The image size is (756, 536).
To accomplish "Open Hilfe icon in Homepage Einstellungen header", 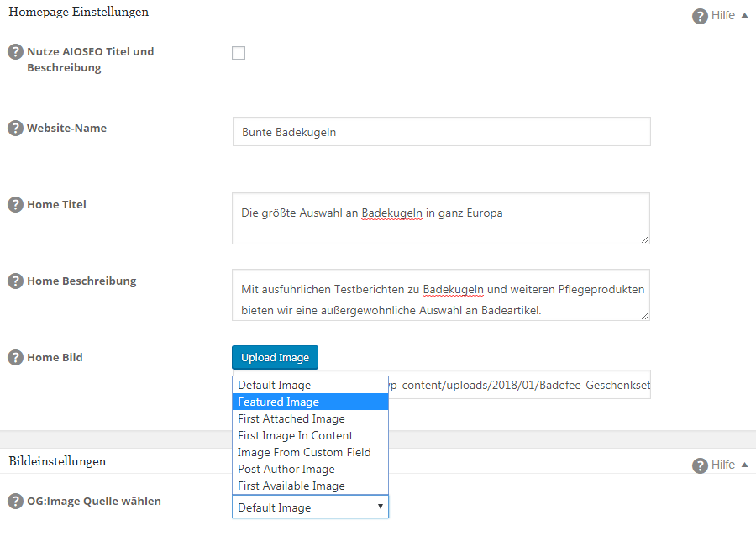I will (700, 15).
